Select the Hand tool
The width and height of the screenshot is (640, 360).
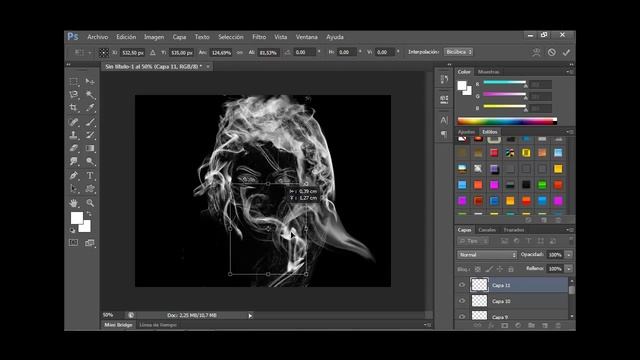tap(73, 203)
